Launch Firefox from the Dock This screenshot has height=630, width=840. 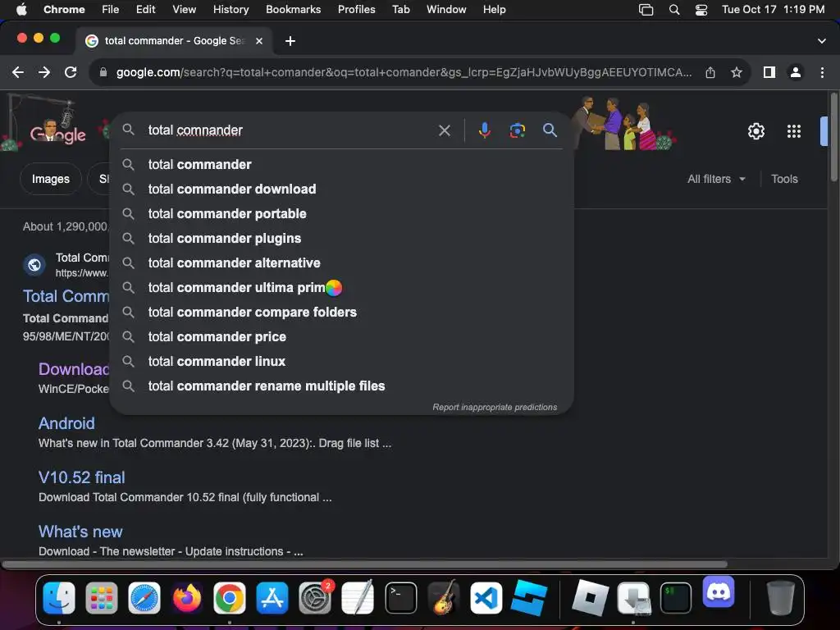click(x=187, y=598)
